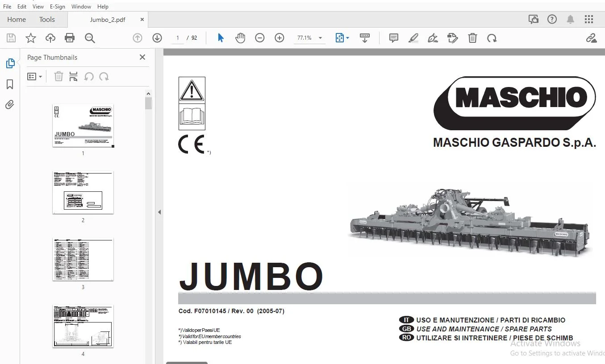This screenshot has height=364, width=605.
Task: Open Page Thumbnails panel icon in sidebar
Action: [x=10, y=64]
